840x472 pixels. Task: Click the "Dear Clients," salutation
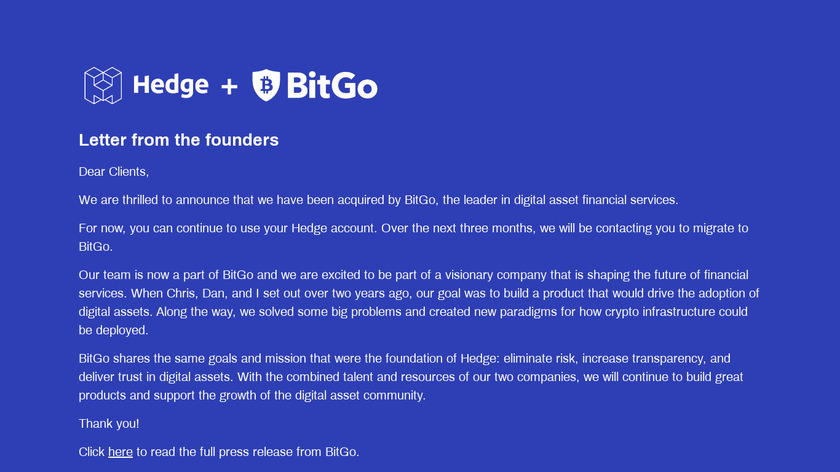click(113, 172)
